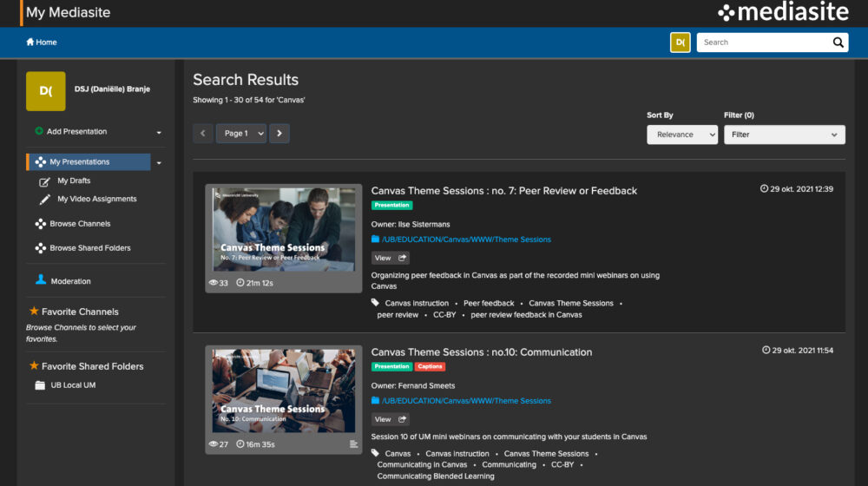This screenshot has width=868, height=486.
Task: Open Browse Channels
Action: click(80, 224)
